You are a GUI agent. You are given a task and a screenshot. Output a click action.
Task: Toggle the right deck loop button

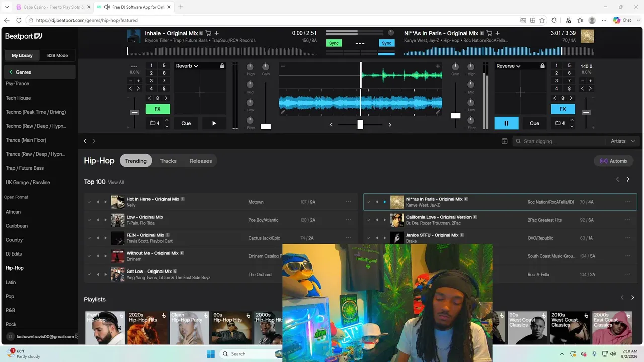559,123
